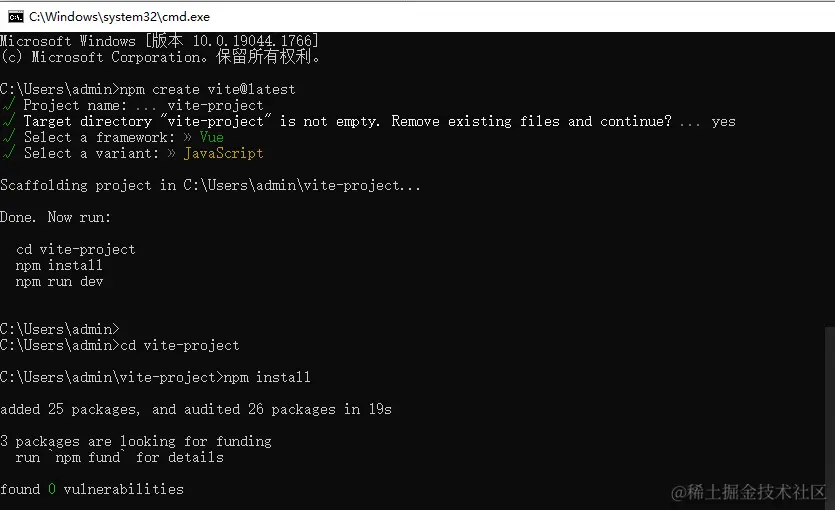This screenshot has width=835, height=510.
Task: Click the 'Scaffolding project' output line
Action: point(210,185)
